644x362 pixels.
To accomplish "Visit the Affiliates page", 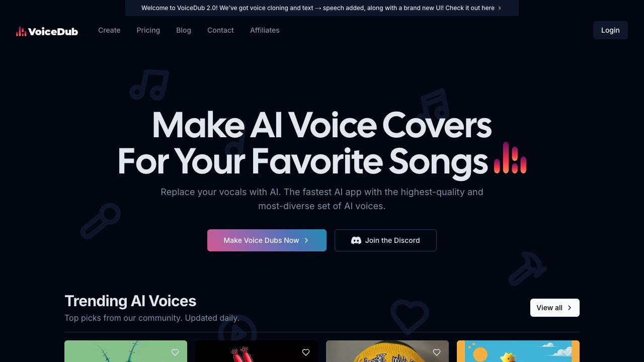I will pyautogui.click(x=265, y=30).
